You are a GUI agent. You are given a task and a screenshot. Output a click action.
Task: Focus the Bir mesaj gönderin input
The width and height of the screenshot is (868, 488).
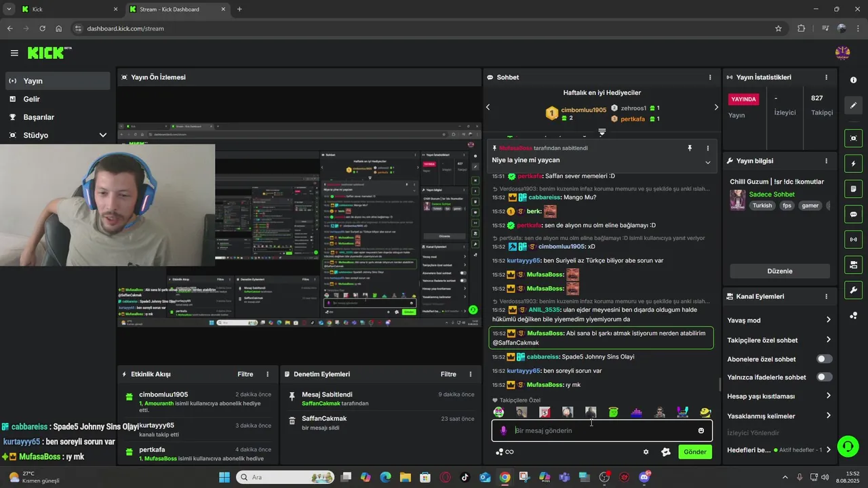(x=604, y=430)
